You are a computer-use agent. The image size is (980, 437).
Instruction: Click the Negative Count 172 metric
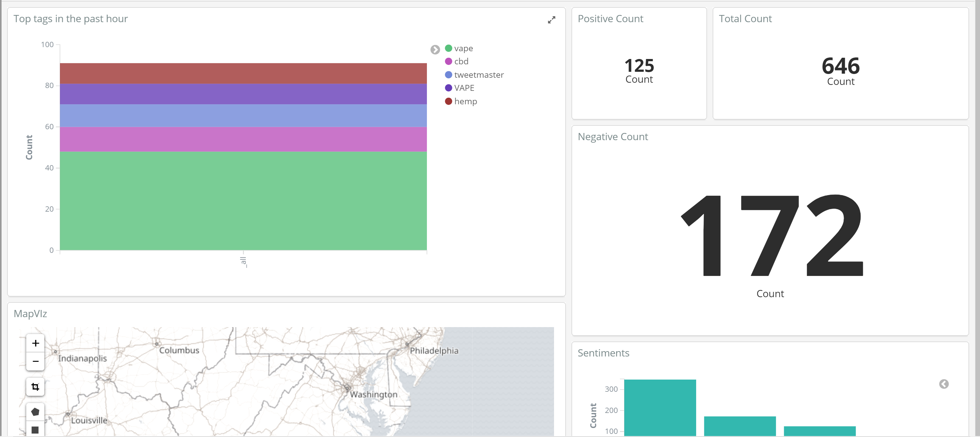click(771, 235)
